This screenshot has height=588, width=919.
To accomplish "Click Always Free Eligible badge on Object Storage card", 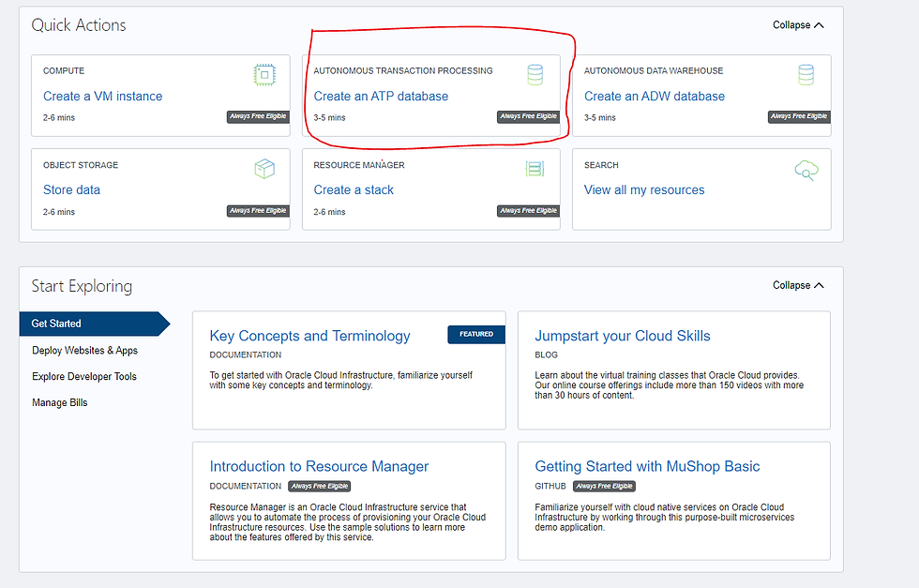I will [x=258, y=211].
